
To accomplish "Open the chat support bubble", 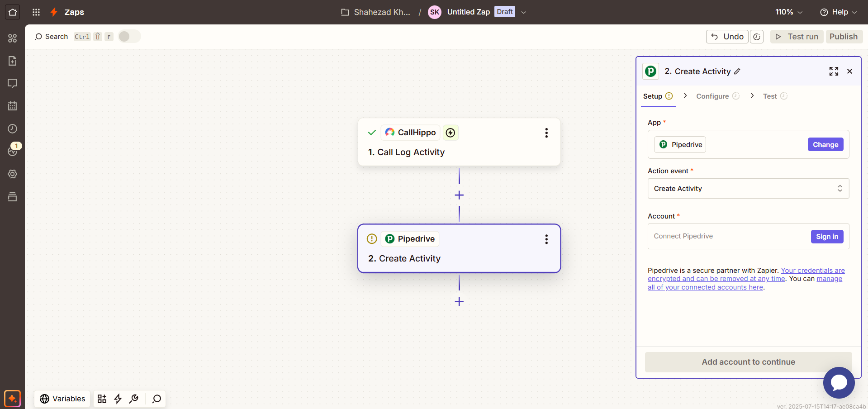I will (x=839, y=383).
